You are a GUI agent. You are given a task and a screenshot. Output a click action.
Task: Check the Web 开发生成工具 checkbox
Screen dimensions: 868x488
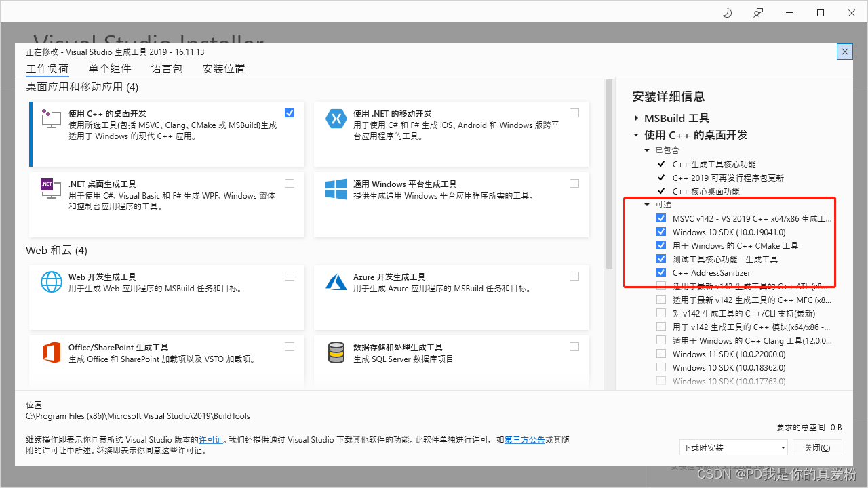(x=290, y=276)
